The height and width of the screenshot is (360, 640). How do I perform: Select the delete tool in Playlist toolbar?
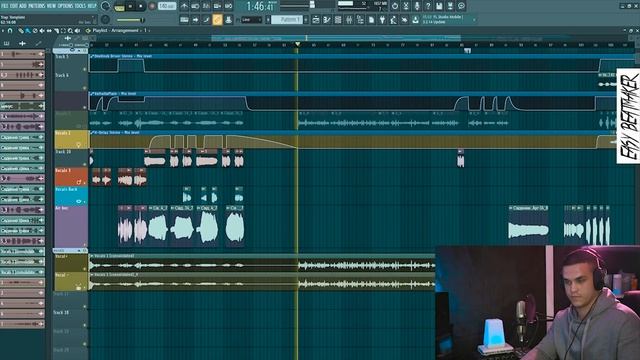35,31
